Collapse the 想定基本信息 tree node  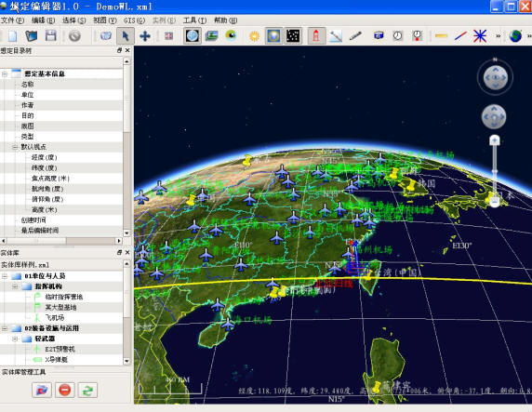5,73
